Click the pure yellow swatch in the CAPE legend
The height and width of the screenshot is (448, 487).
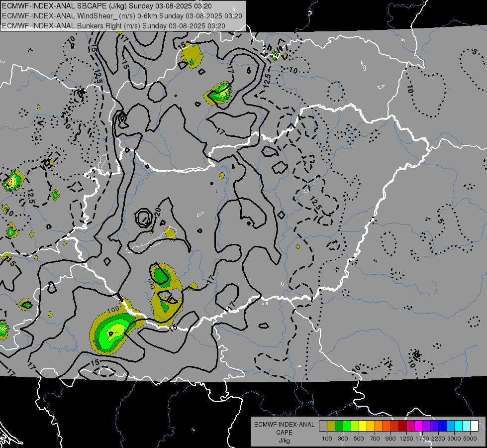pyautogui.click(x=363, y=426)
